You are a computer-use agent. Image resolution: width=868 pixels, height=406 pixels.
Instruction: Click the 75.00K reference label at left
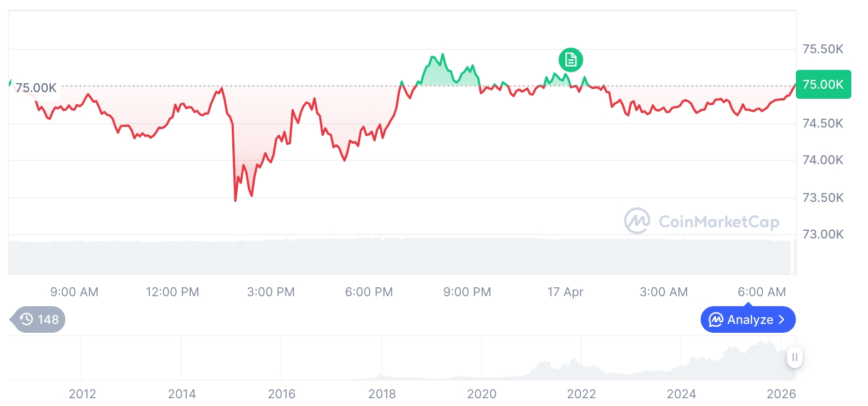(x=36, y=88)
